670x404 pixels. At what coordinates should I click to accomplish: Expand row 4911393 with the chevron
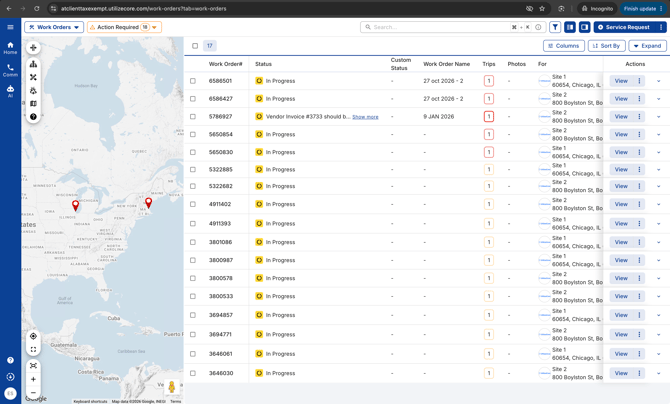(x=658, y=224)
